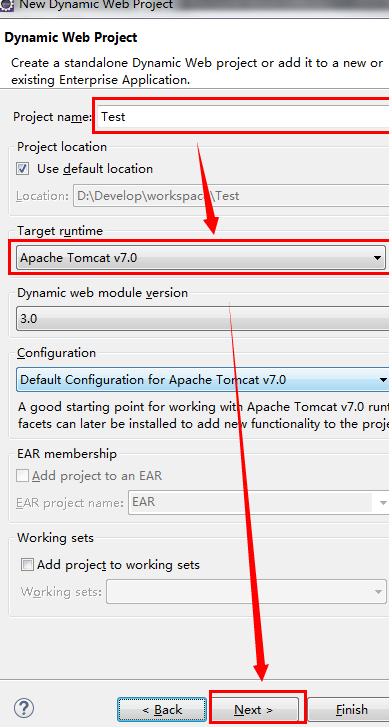Expand Dynamic web module version list

coord(203,319)
